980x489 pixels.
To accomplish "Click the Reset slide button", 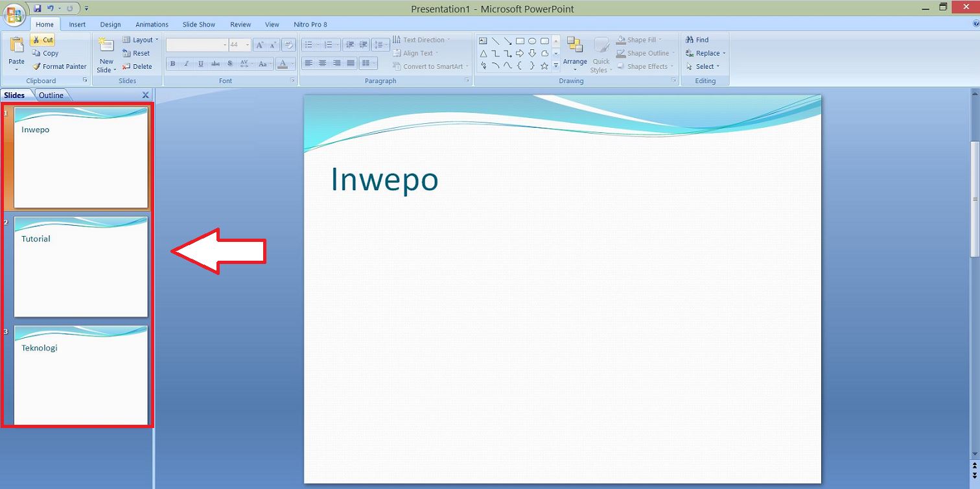I will 137,53.
